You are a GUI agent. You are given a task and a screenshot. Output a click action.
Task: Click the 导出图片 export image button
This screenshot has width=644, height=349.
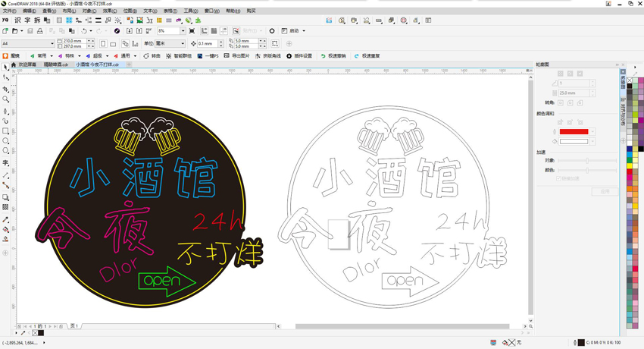(x=236, y=56)
